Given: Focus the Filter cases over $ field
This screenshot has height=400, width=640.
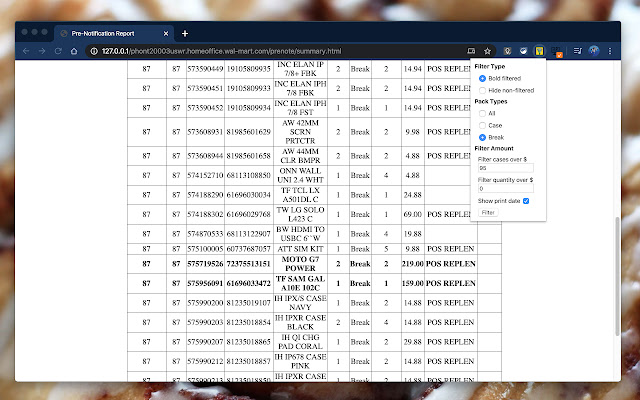Looking at the screenshot, I should coord(506,168).
